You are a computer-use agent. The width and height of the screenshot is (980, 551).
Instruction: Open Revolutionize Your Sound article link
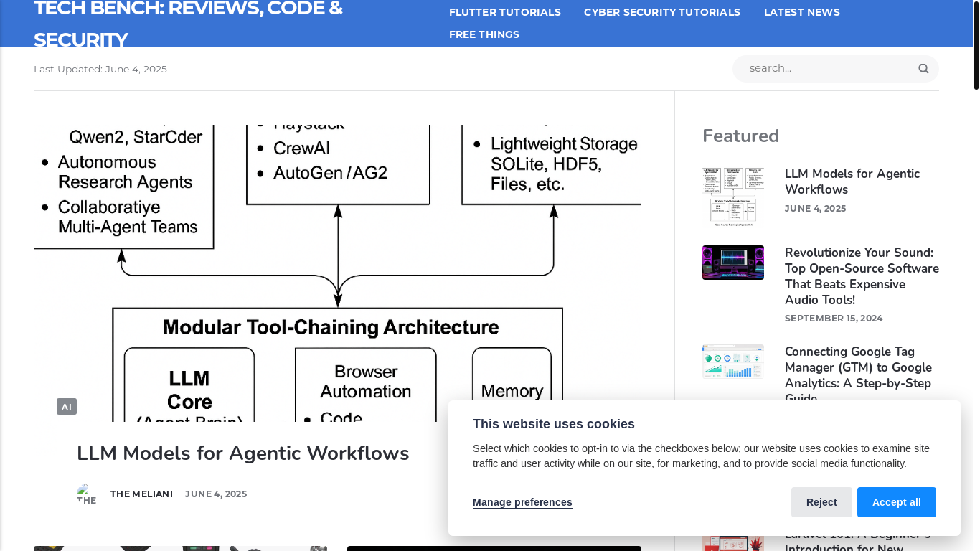(x=862, y=276)
